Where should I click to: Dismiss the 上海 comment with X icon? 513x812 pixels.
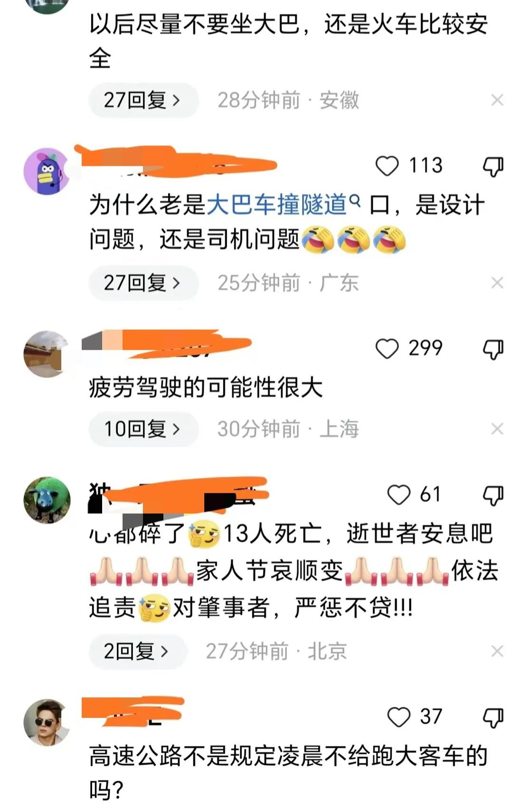coord(497,429)
